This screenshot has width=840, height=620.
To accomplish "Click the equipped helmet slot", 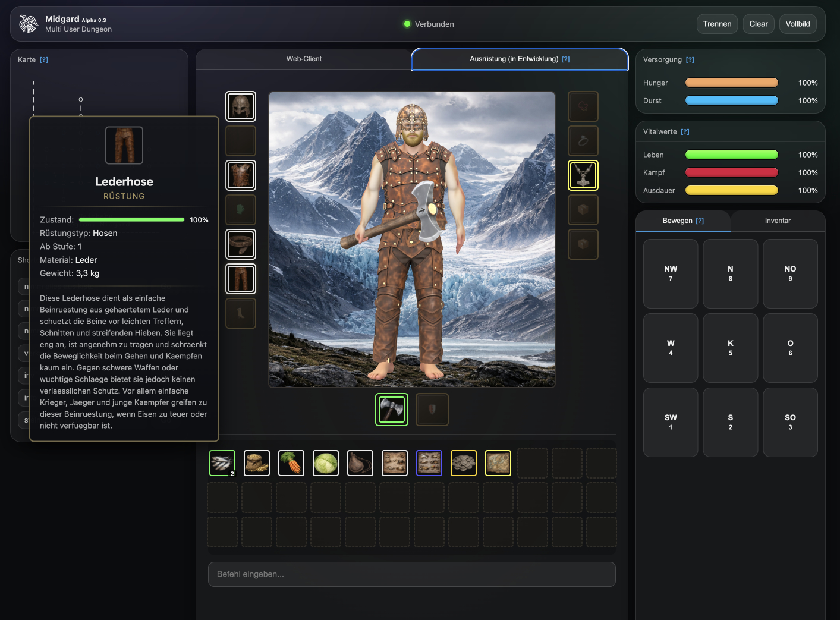I will [x=241, y=106].
